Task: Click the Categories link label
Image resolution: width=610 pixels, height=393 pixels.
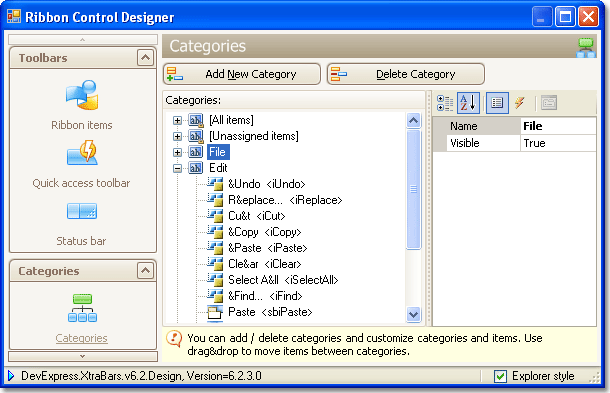Action: point(81,338)
